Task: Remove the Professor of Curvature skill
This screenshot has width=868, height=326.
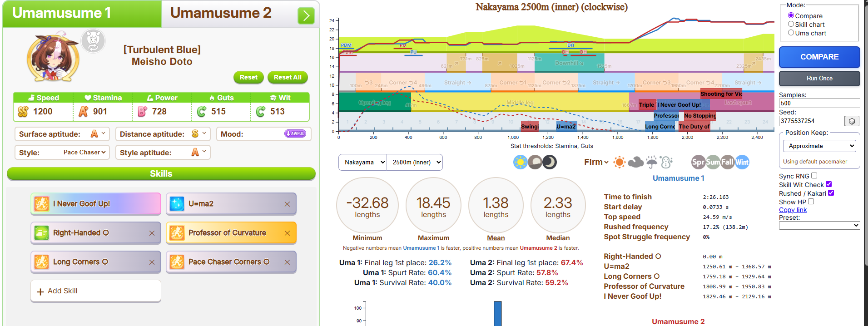Action: click(x=287, y=233)
